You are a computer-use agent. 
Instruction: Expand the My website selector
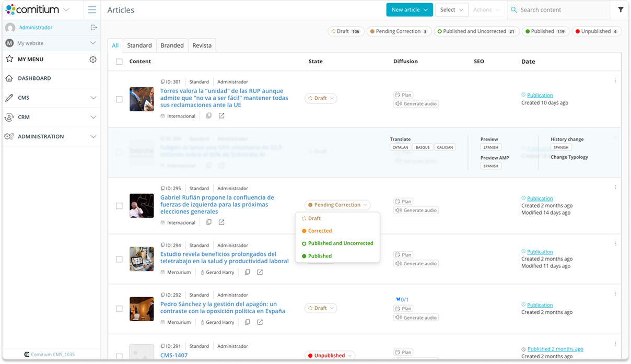93,43
